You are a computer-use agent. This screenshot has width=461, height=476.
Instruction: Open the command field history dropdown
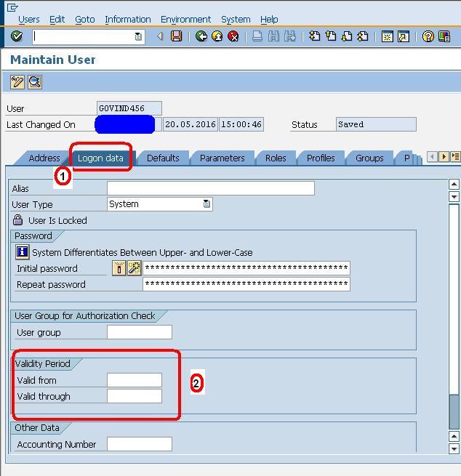tap(138, 37)
